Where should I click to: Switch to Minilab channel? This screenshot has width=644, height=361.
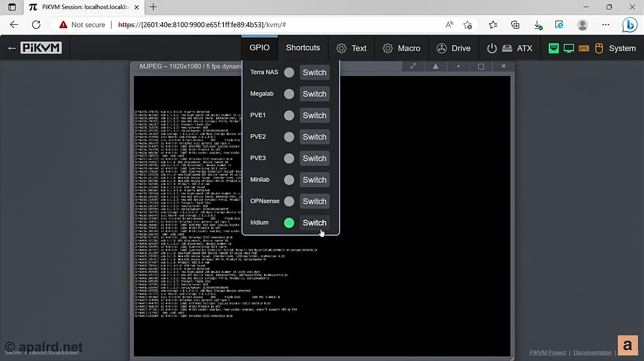314,180
